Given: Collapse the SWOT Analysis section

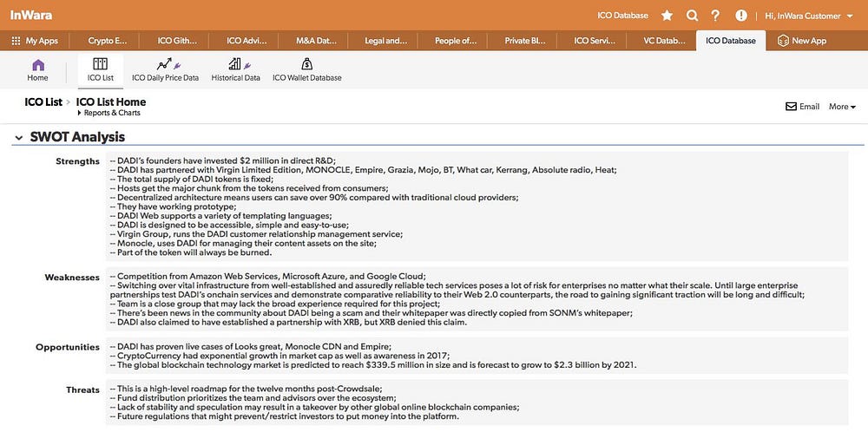Looking at the screenshot, I should (19, 137).
